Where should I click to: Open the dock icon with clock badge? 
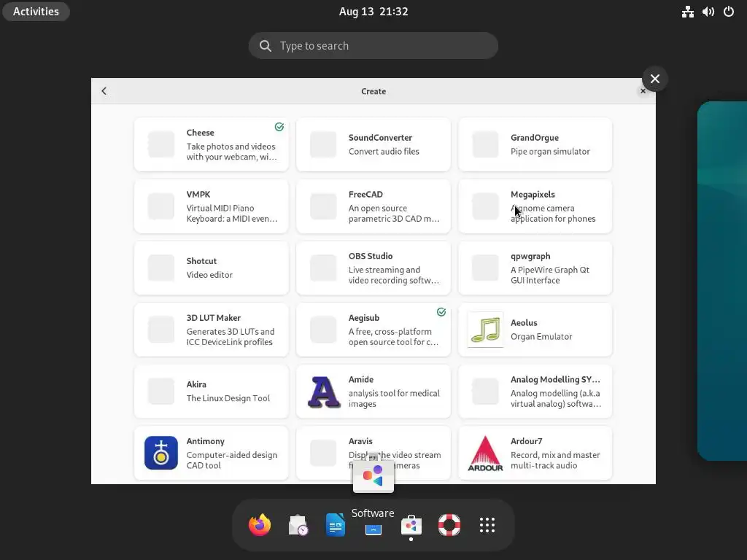coord(298,525)
